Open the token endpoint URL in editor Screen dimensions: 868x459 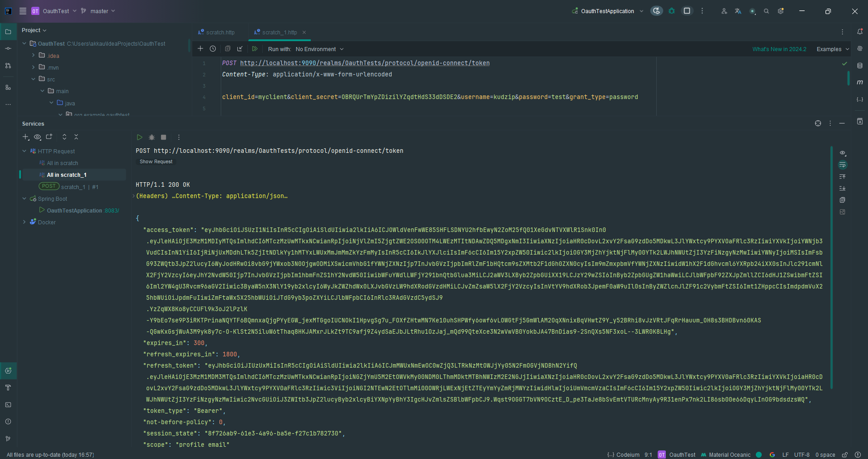(365, 63)
